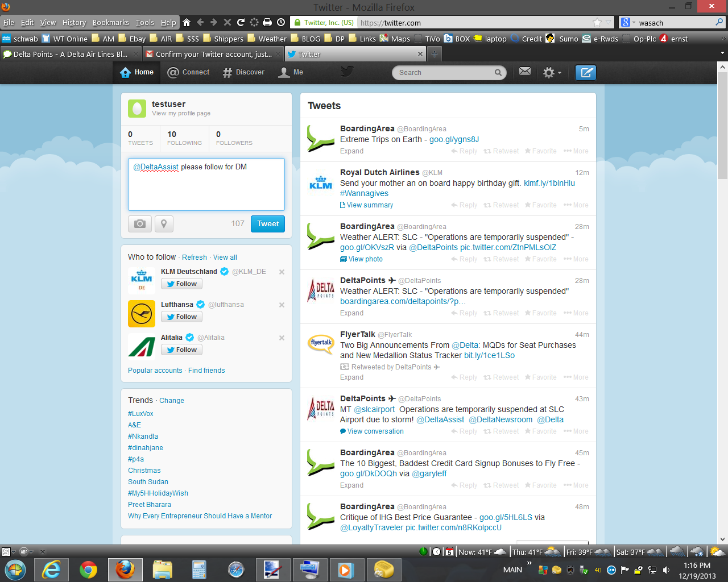Open More options on the FlyerTalk tweet
The width and height of the screenshot is (728, 582).
coord(576,377)
